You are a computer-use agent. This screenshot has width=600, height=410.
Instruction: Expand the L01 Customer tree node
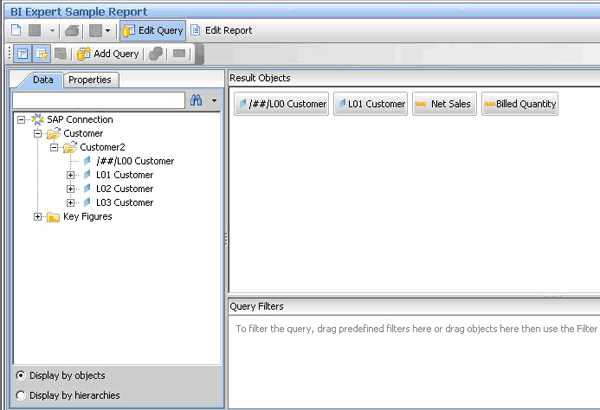[70, 175]
